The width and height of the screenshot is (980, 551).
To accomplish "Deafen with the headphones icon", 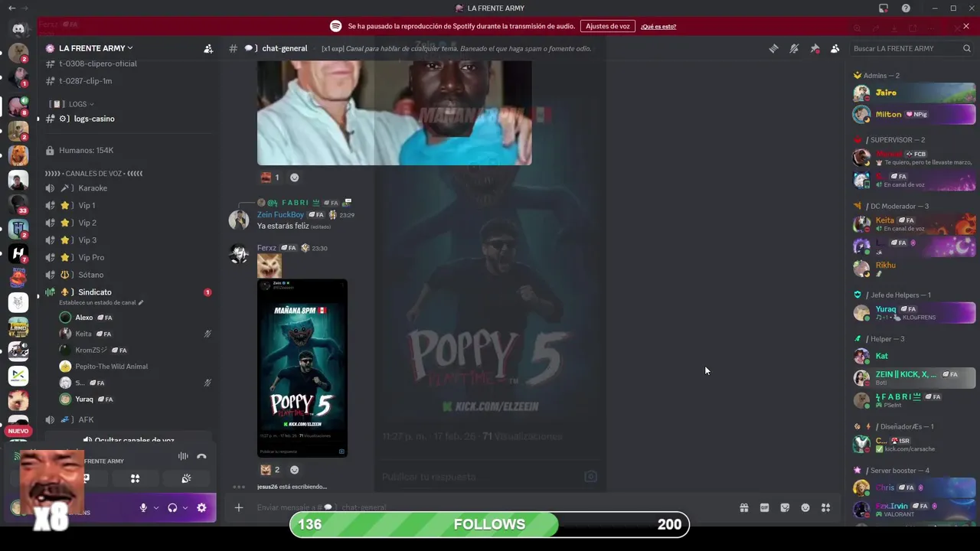I will (172, 507).
